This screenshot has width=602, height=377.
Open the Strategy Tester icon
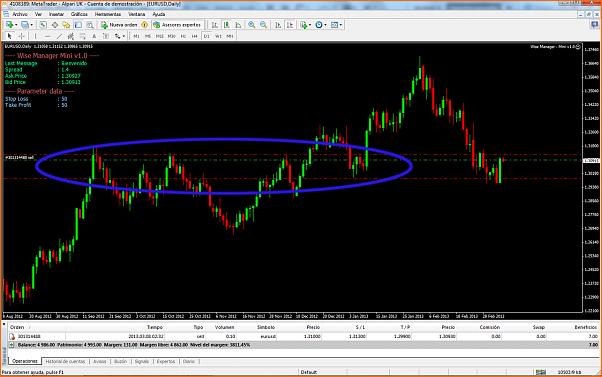coord(90,25)
